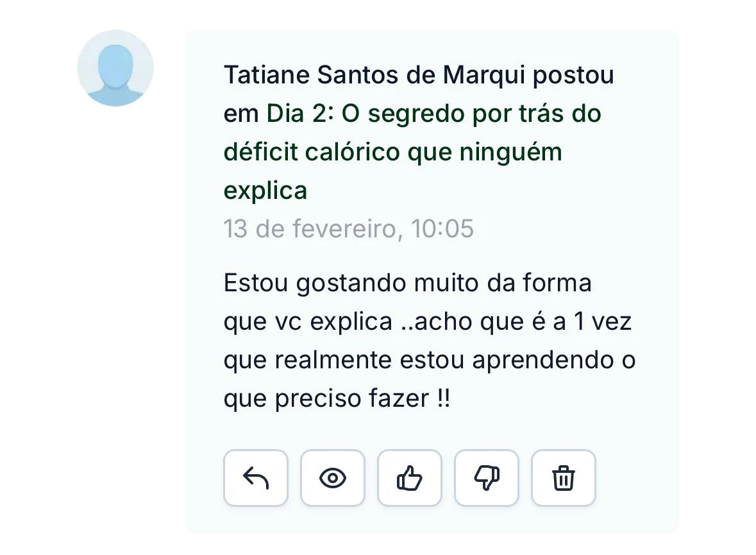Toggle comment visibility using the eye control
This screenshot has width=756, height=555.
[333, 478]
